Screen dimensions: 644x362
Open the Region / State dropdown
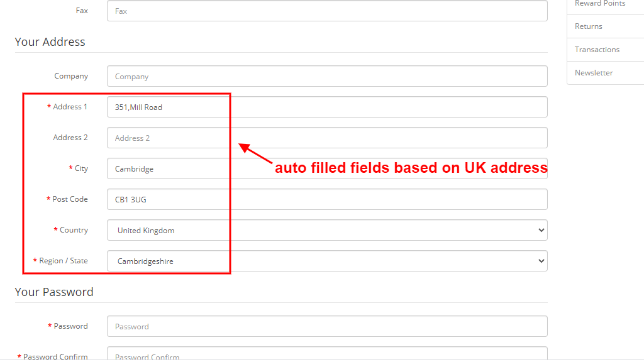point(326,261)
